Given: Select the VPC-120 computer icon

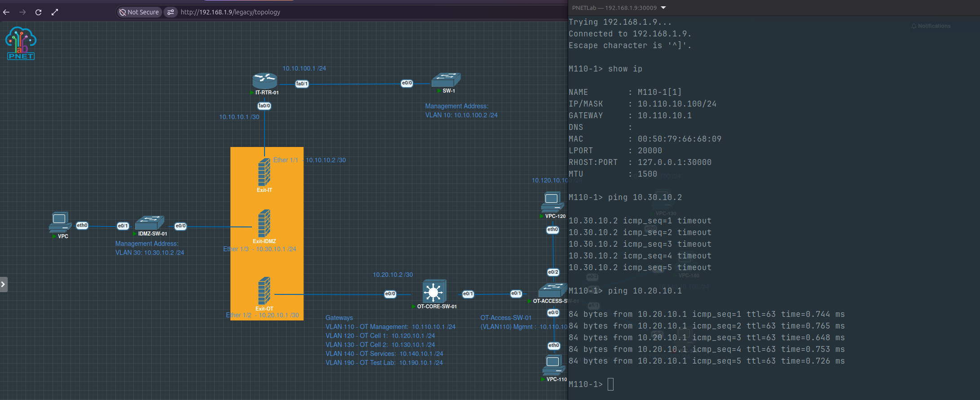Looking at the screenshot, I should click(x=552, y=202).
